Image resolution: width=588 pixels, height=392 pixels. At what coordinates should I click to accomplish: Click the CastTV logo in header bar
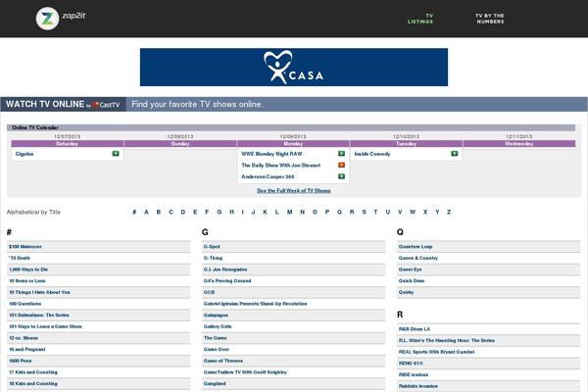pyautogui.click(x=107, y=105)
